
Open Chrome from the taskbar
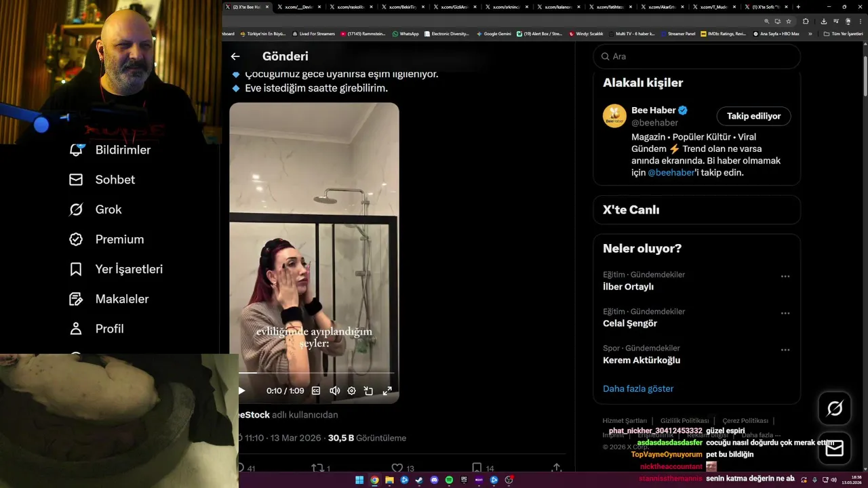coord(374,480)
